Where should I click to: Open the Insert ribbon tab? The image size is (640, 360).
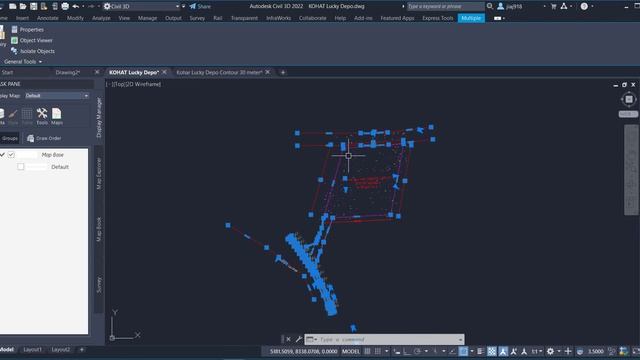pyautogui.click(x=22, y=18)
